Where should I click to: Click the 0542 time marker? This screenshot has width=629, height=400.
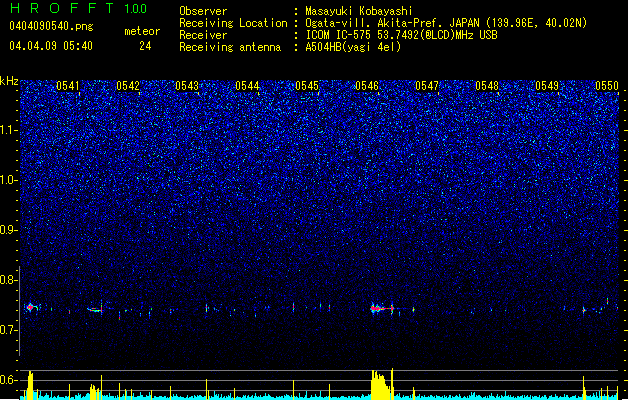pos(128,86)
